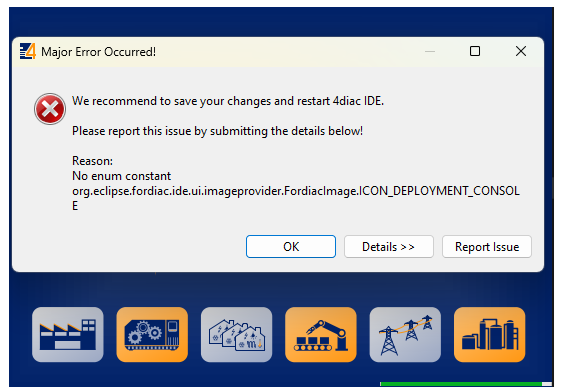Click the ICON_DEPLOYMENT_CONSOLE enum error text
This screenshot has width=573, height=391.
[x=296, y=191]
